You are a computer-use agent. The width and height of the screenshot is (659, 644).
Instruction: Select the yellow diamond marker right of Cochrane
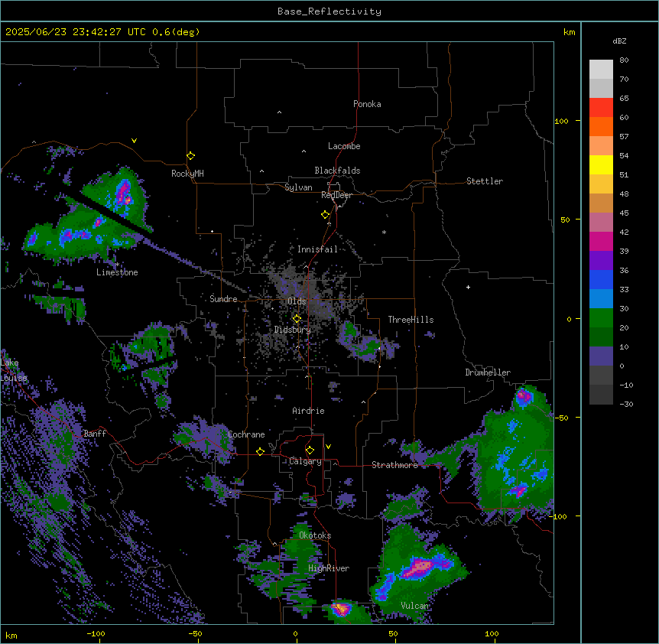coord(260,451)
